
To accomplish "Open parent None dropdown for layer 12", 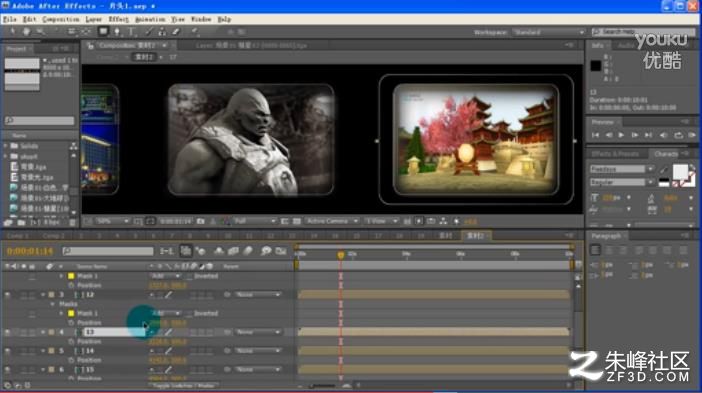I will [258, 295].
